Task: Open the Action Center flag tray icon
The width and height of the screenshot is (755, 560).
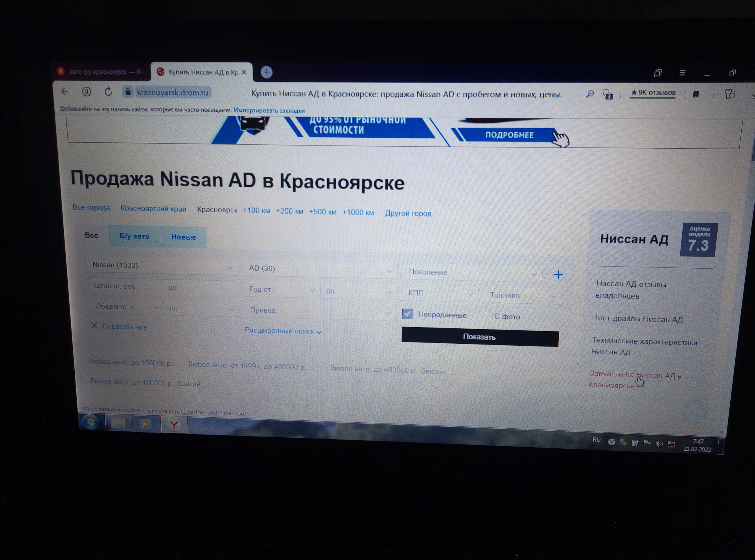Action: pos(647,443)
